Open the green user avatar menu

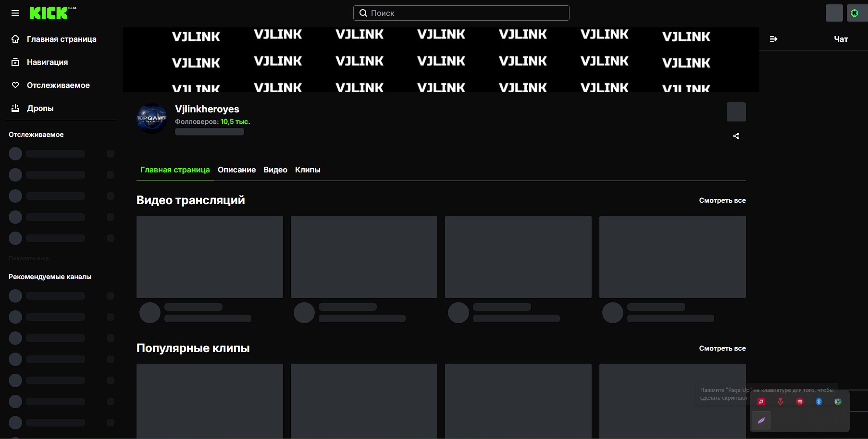click(855, 13)
